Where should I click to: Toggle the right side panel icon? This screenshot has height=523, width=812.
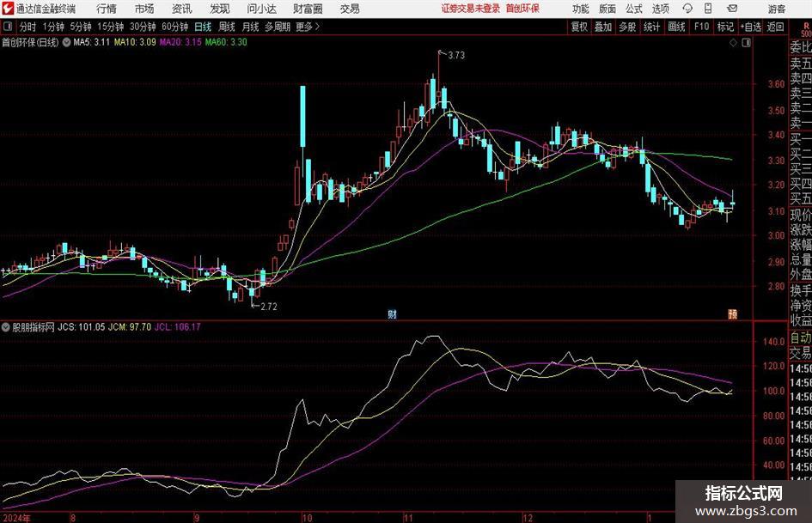click(x=746, y=43)
